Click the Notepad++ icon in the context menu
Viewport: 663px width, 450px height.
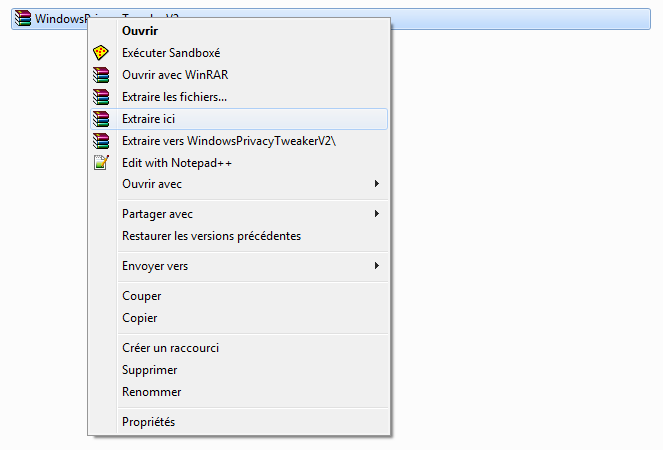[x=101, y=162]
